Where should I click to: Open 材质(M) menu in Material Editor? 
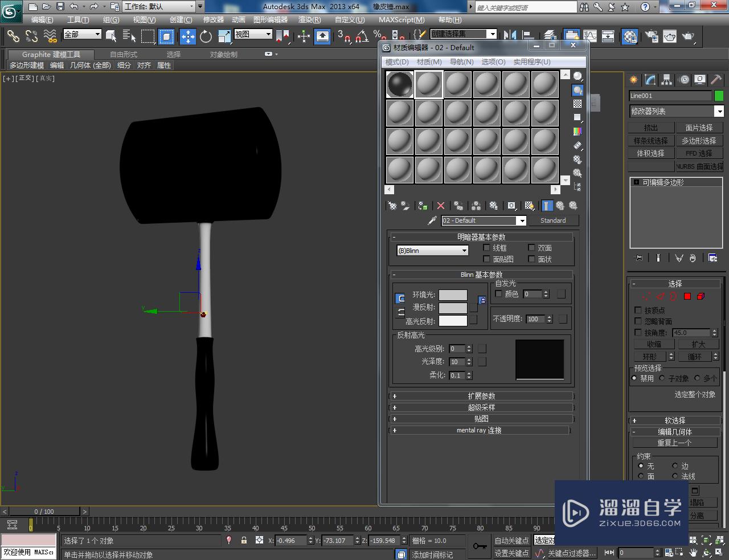(429, 62)
